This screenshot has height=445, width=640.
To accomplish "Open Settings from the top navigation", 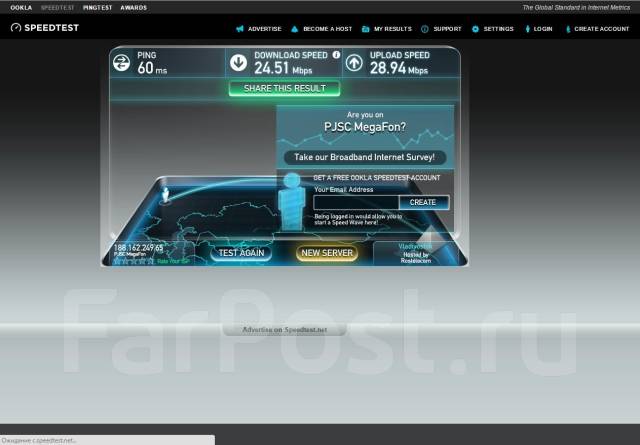I will click(x=494, y=29).
